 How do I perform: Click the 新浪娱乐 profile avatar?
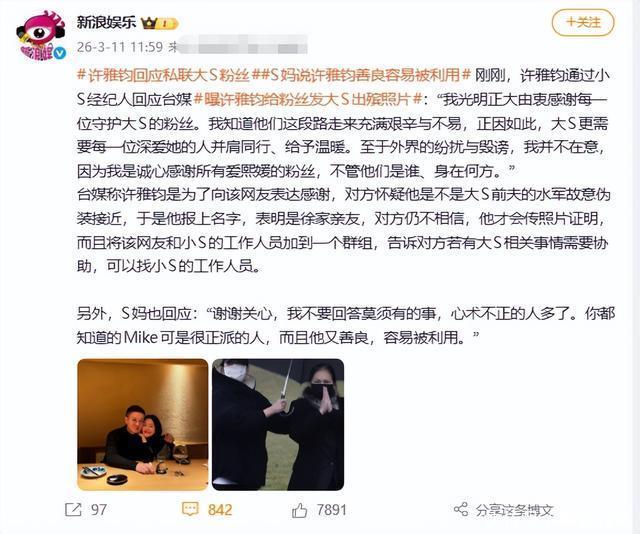tap(41, 36)
